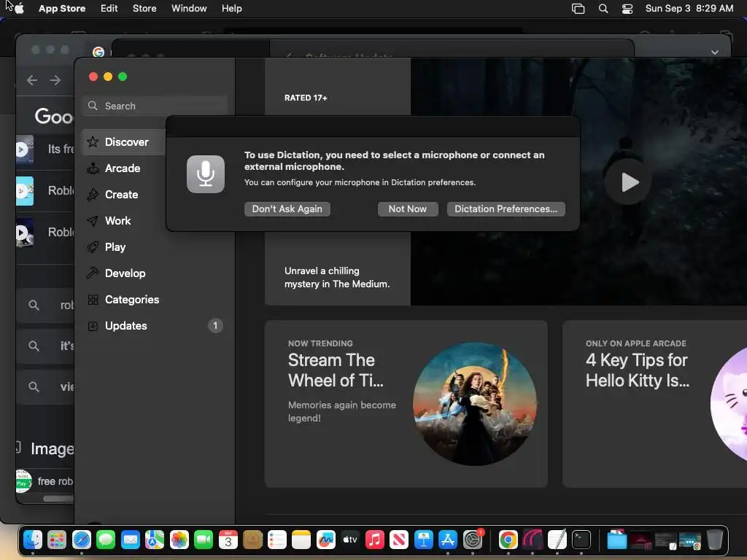Image resolution: width=747 pixels, height=560 pixels.
Task: Click Don't Ask Again in Dictation dialog
Action: point(287,209)
